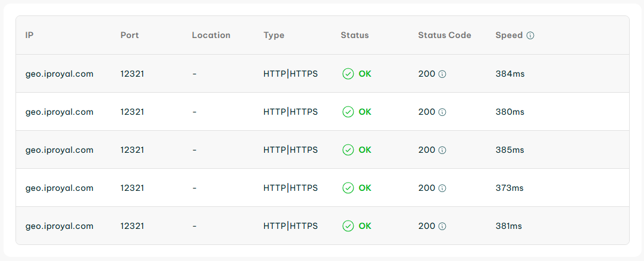Select geo.iproyal.com in the 384ms row
The image size is (644, 261).
click(x=59, y=74)
